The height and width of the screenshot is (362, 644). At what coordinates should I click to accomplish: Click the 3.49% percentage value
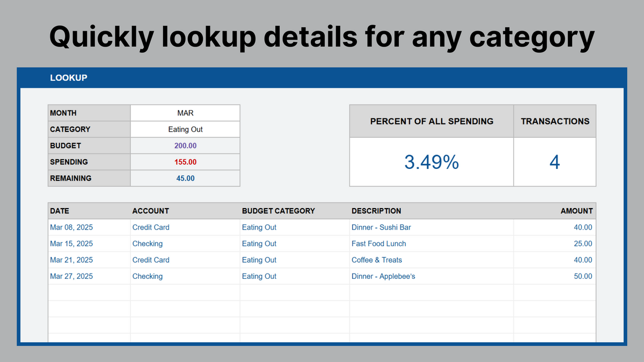click(431, 162)
